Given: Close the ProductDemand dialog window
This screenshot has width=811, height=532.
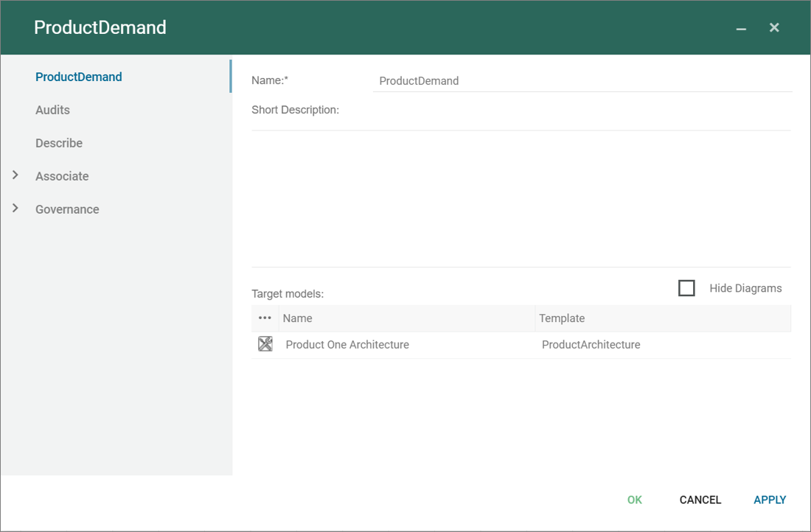Looking at the screenshot, I should [774, 27].
